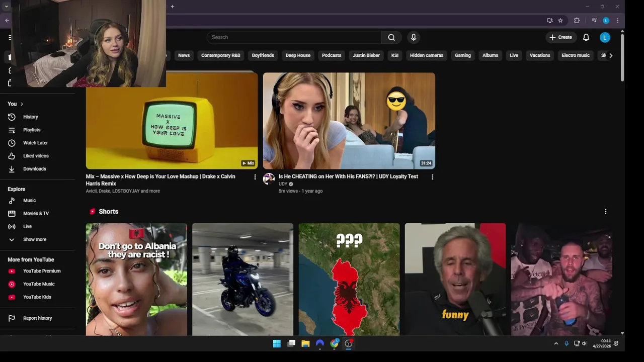The height and width of the screenshot is (362, 644).
Task: Go back with the browser back arrow
Action: point(7,21)
